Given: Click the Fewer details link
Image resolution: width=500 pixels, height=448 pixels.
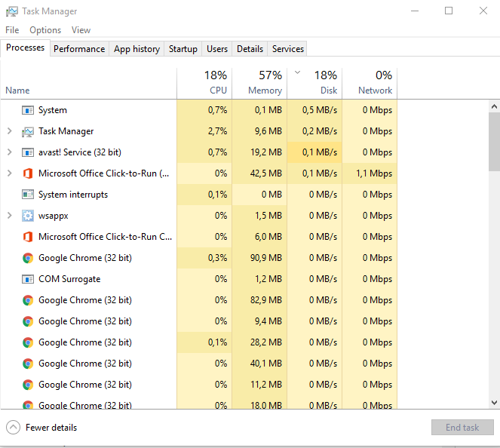Looking at the screenshot, I should tap(51, 428).
